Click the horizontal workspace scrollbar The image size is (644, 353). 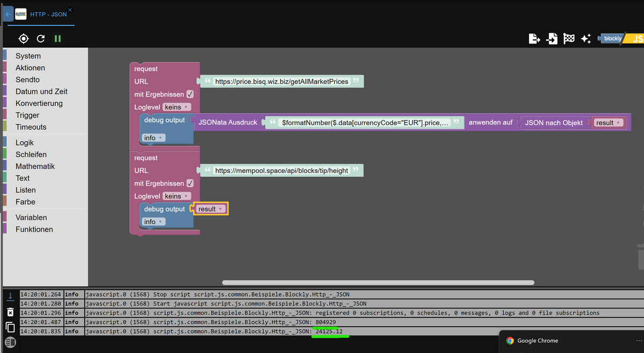coord(378,283)
